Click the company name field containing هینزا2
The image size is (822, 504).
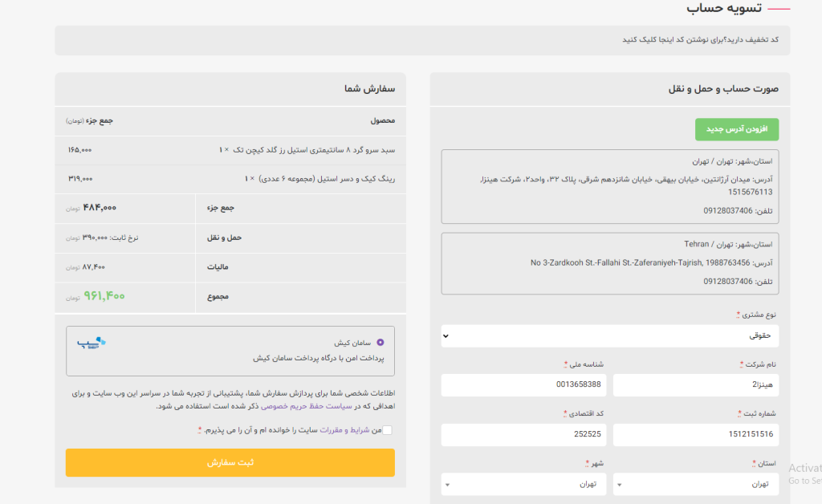click(695, 385)
